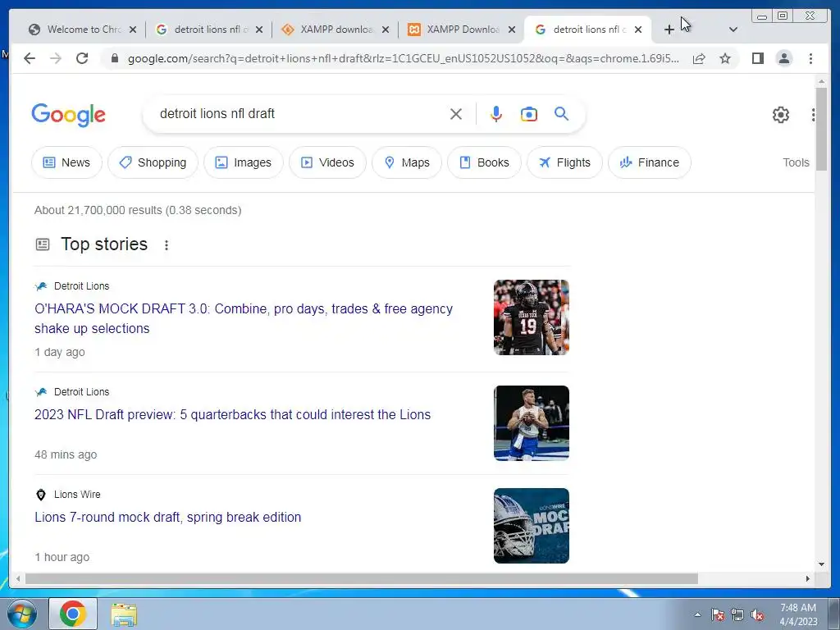Filter results by Videos

coord(327,162)
